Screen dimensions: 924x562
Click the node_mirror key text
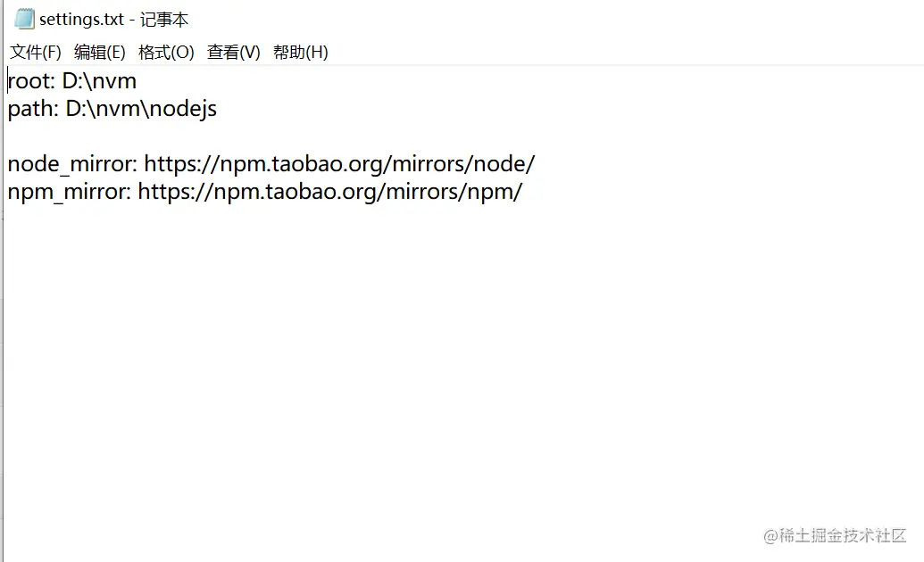[70, 164]
